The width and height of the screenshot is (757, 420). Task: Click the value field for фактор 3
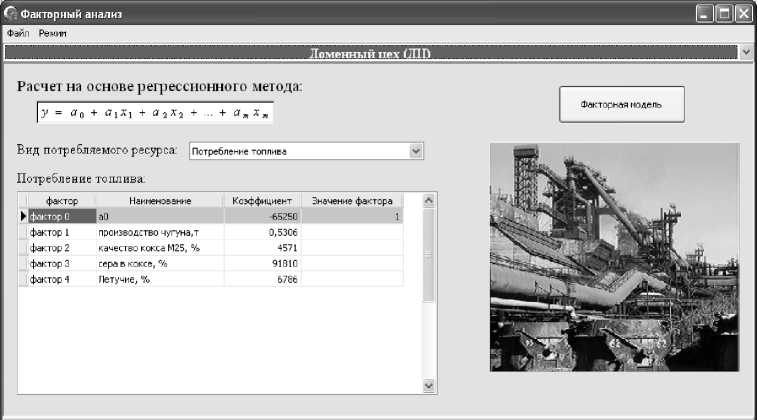click(351, 264)
